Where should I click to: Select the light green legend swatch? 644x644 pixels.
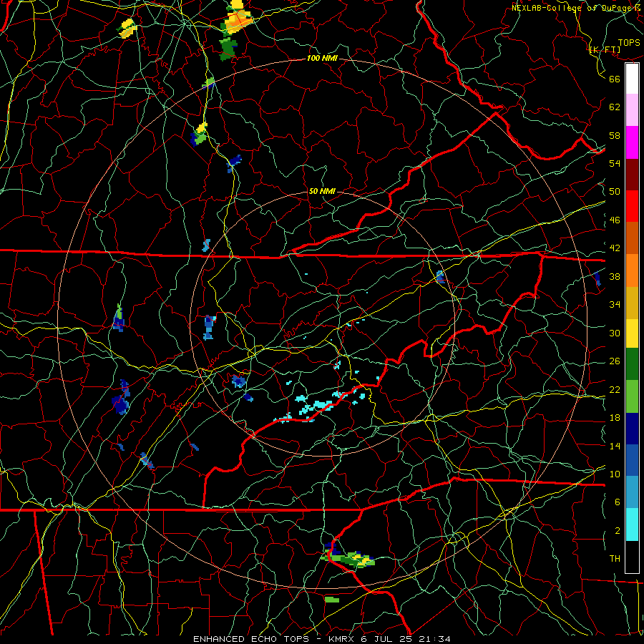coord(632,396)
